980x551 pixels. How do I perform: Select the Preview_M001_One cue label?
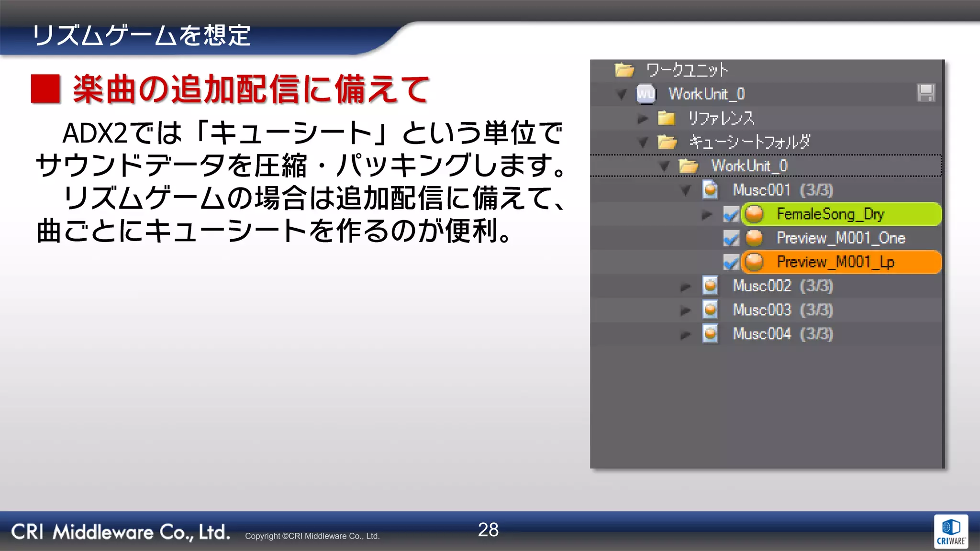click(x=841, y=238)
